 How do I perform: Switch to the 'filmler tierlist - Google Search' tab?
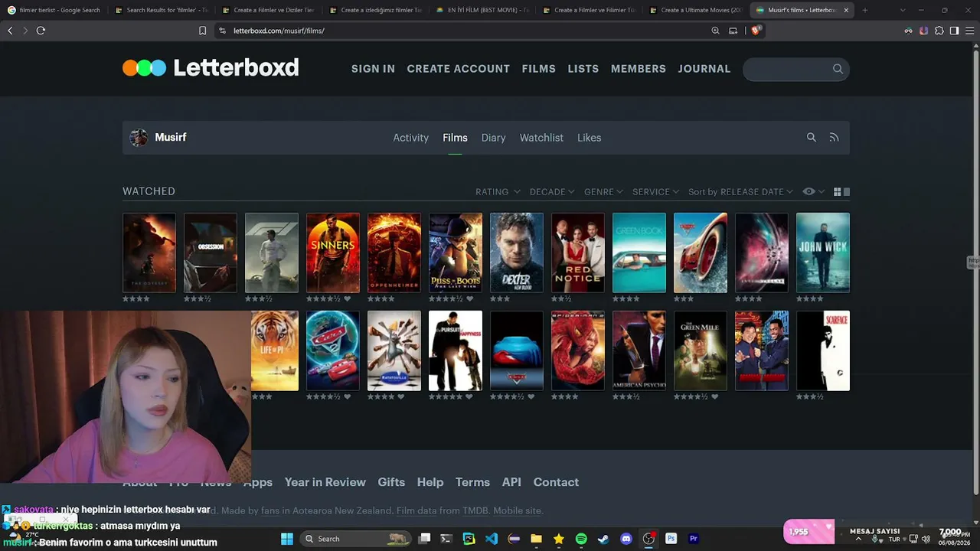tap(54, 10)
